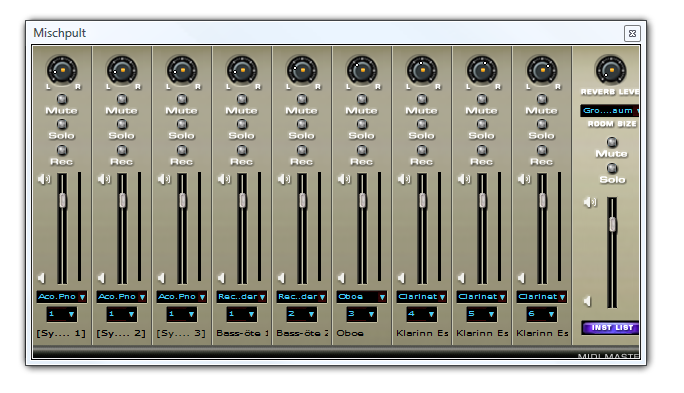Click the INST LIST button
Screen dimensions: 684x393
pos(611,328)
